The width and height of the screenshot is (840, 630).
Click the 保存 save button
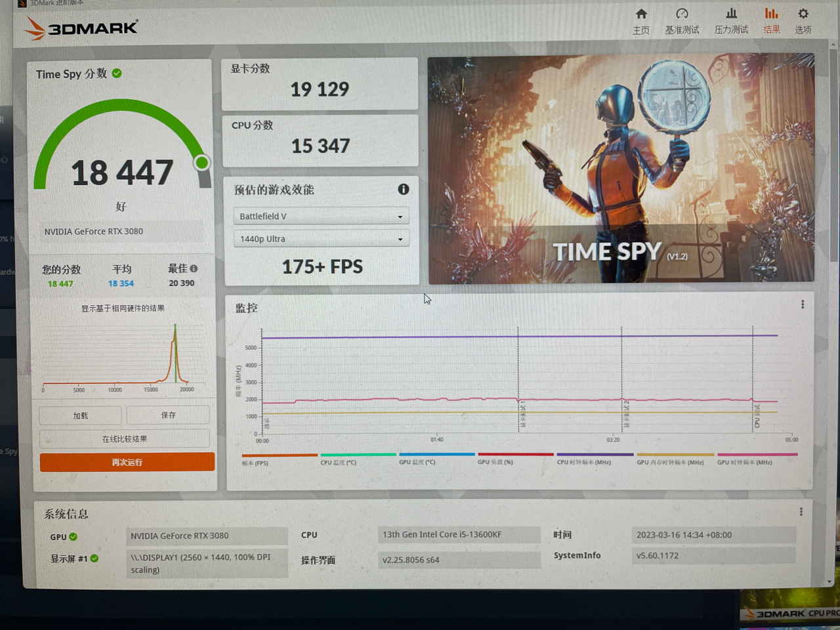[x=168, y=415]
